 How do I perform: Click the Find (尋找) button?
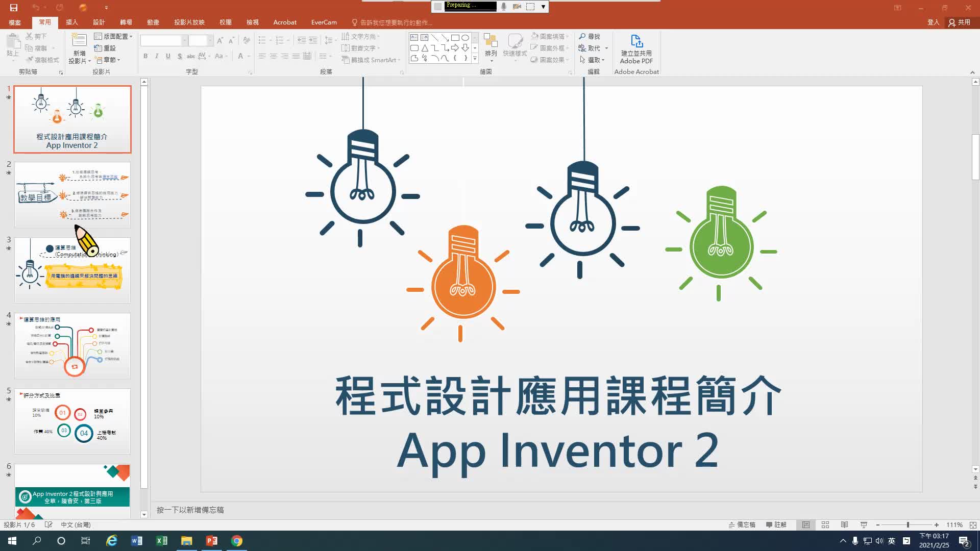pyautogui.click(x=590, y=36)
